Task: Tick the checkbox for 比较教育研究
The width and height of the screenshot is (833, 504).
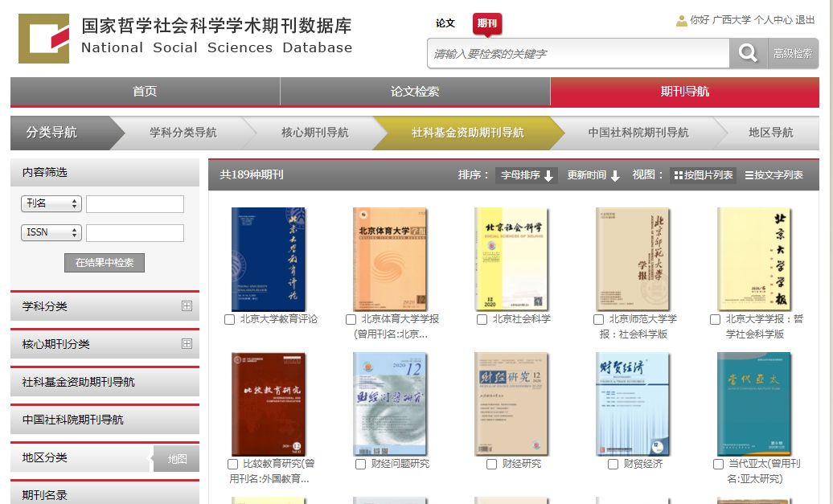Action: tap(232, 464)
